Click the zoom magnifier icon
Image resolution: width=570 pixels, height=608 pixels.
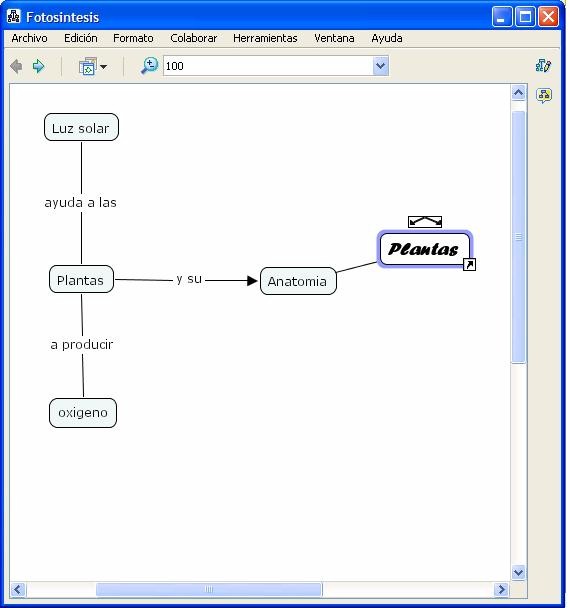pyautogui.click(x=149, y=66)
